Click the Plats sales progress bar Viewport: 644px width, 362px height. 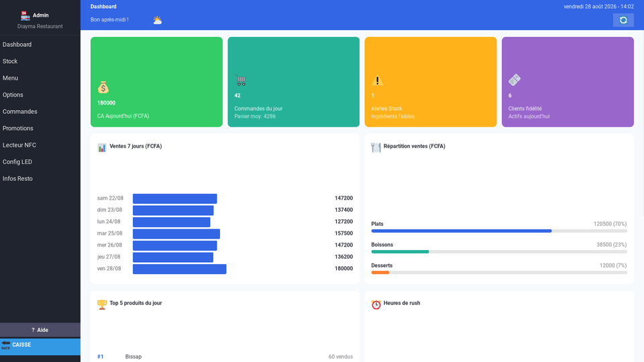(x=499, y=231)
